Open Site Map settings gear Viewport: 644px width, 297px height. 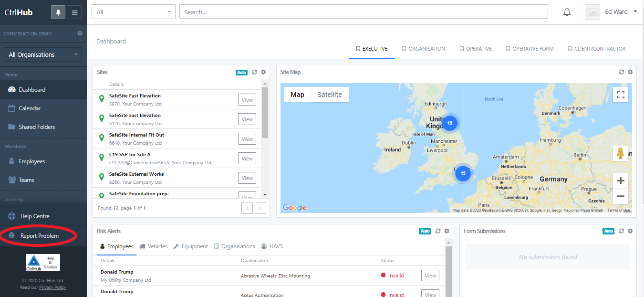coord(630,72)
